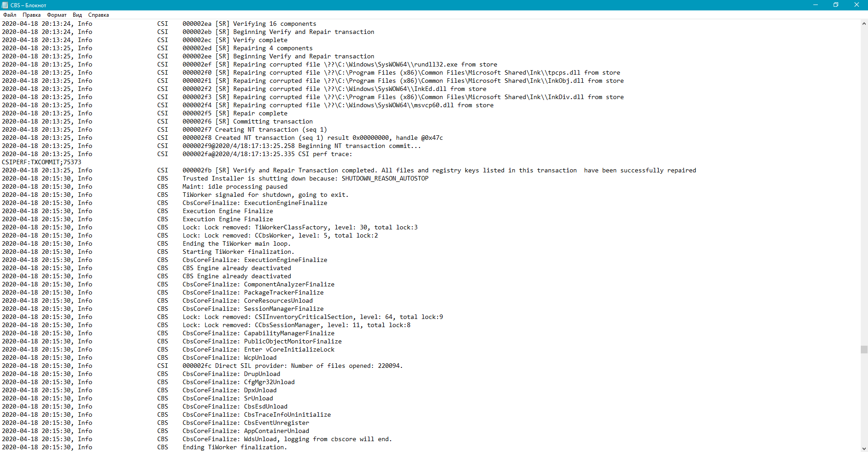868x452 pixels.
Task: Click 'Starting TiWorker finalization.' line
Action: tap(238, 252)
